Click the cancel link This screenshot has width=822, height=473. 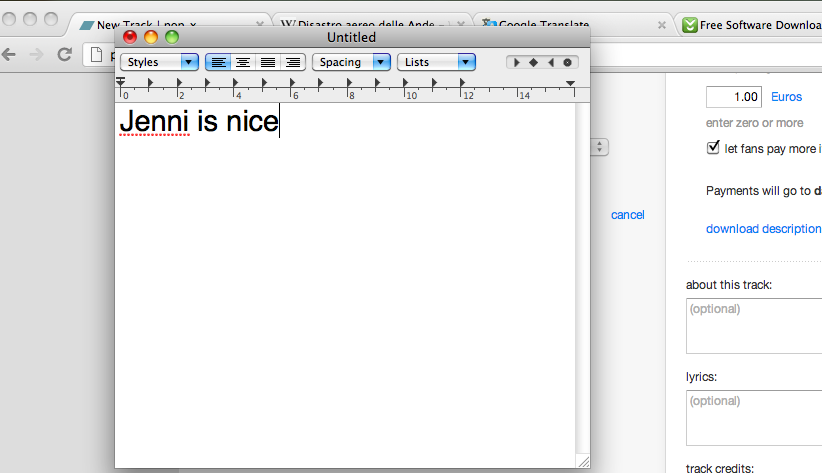[627, 215]
